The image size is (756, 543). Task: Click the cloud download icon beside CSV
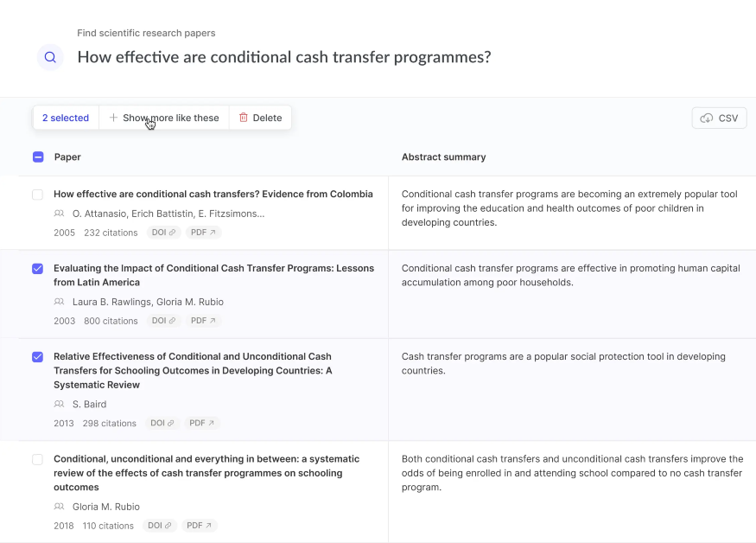707,118
